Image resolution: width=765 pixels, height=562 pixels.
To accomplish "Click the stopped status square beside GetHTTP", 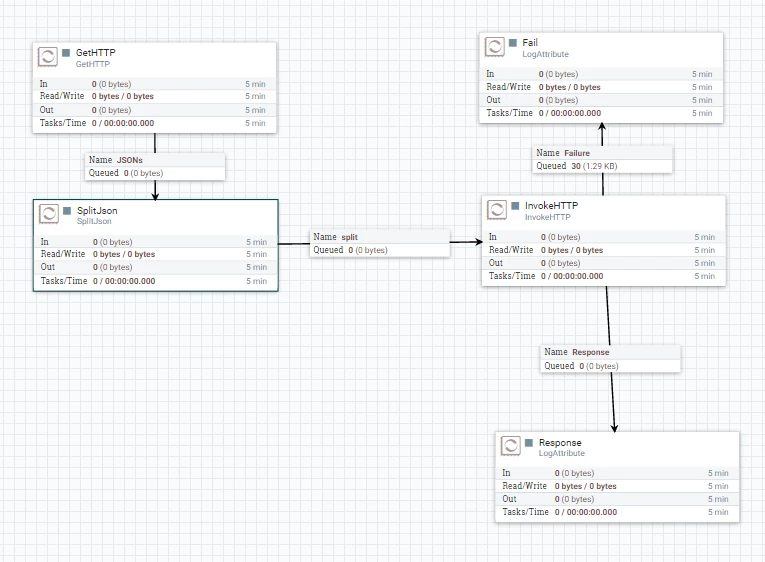I will 66,53.
